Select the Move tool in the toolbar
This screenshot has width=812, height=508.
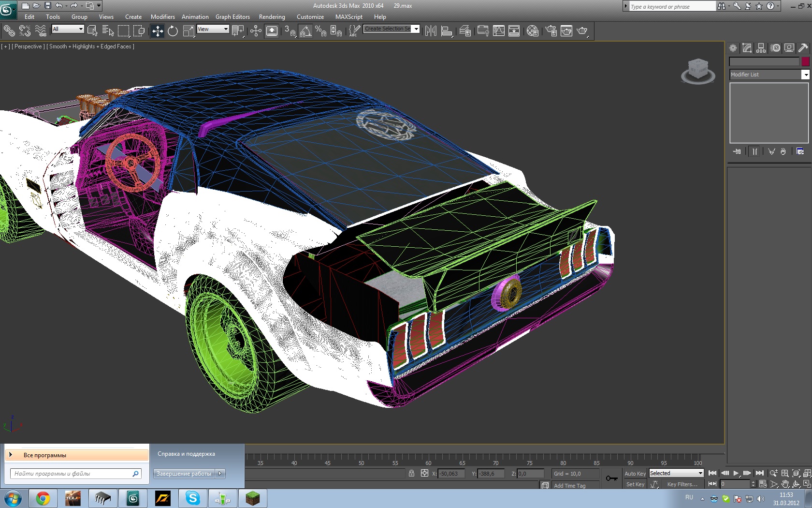158,31
